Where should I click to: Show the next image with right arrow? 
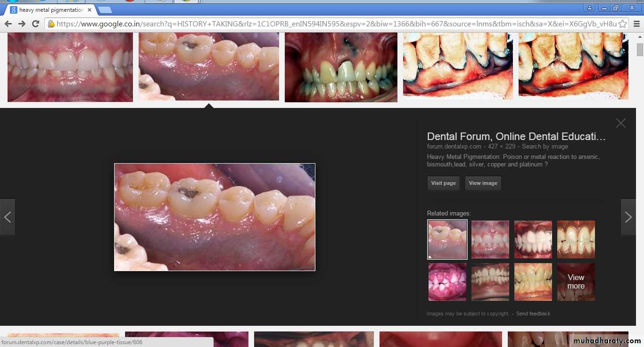628,217
